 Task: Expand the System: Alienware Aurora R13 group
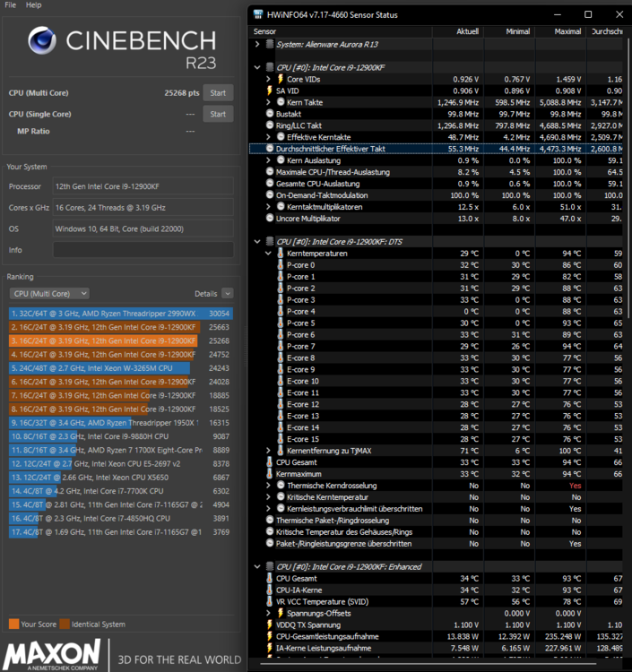[258, 44]
